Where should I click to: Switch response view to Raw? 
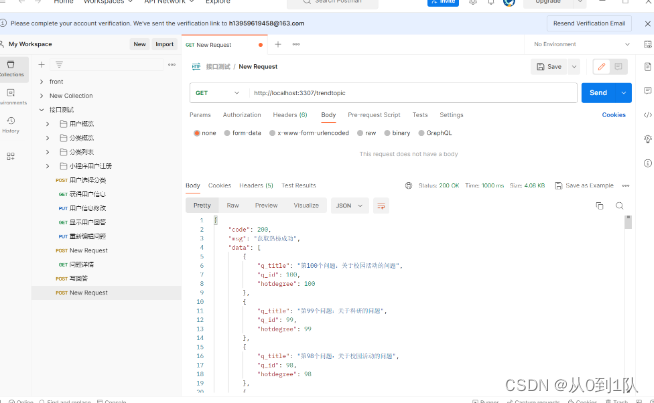click(233, 206)
